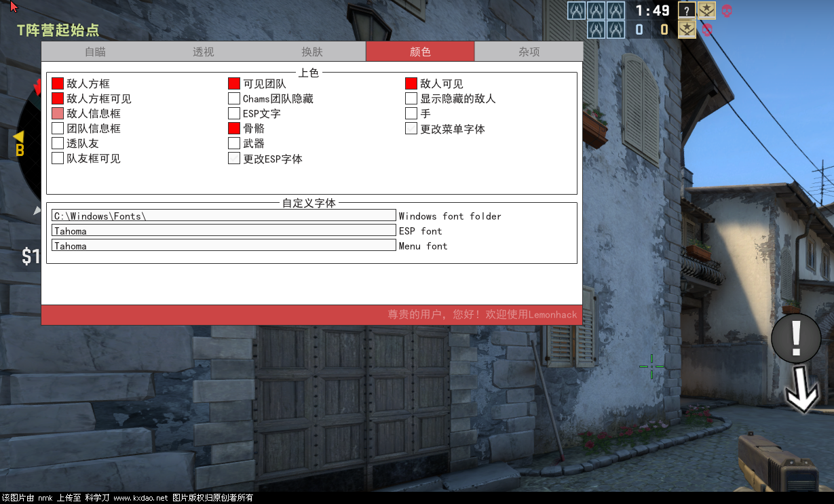Click the 上色 section heading

309,73
